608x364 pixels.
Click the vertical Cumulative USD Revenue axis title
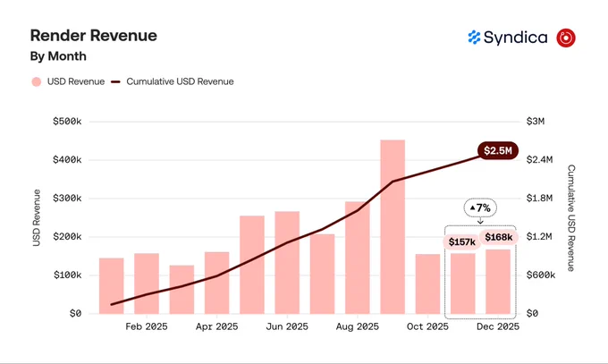[x=571, y=217]
